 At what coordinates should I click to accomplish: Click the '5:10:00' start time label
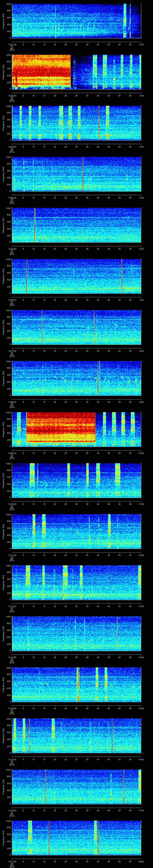(12, 504)
